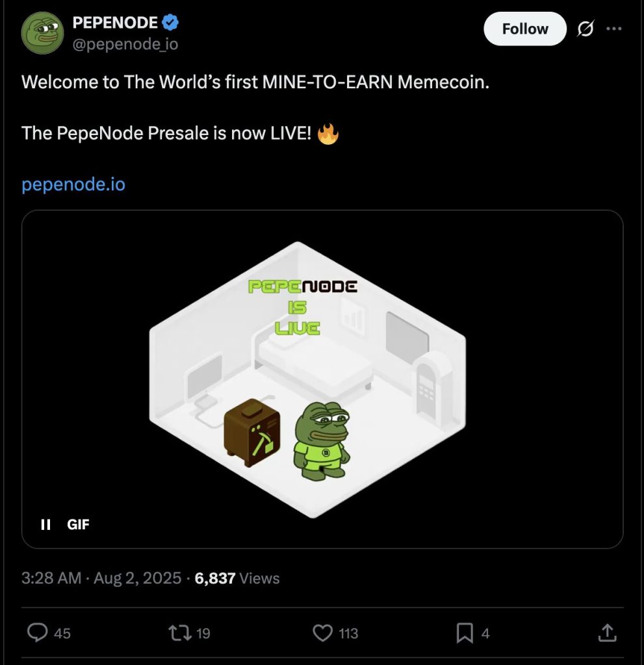Open the pepenode.io link
This screenshot has height=665, width=644.
(x=73, y=184)
